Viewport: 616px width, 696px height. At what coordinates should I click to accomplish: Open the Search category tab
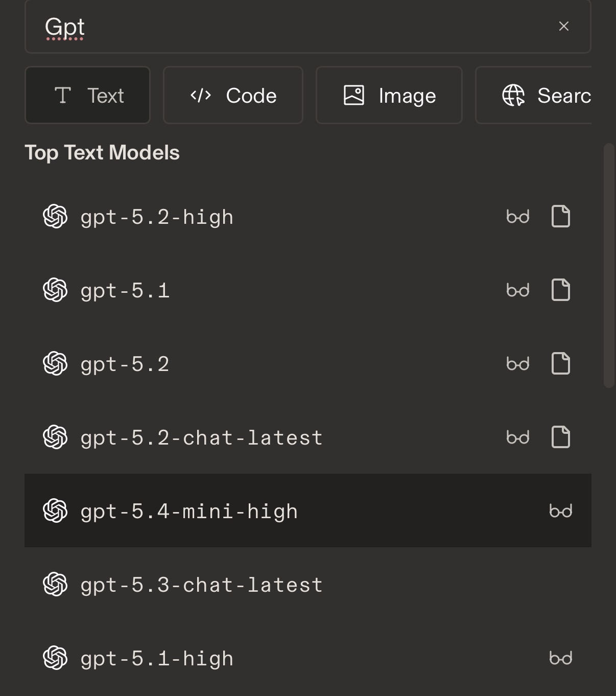(534, 95)
